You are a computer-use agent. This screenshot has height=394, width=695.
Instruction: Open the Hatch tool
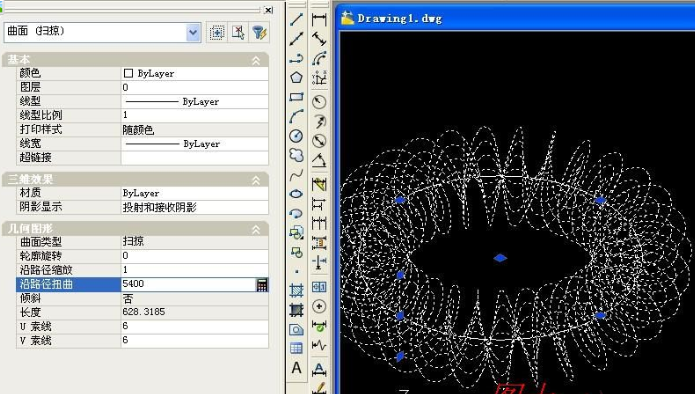(x=297, y=290)
